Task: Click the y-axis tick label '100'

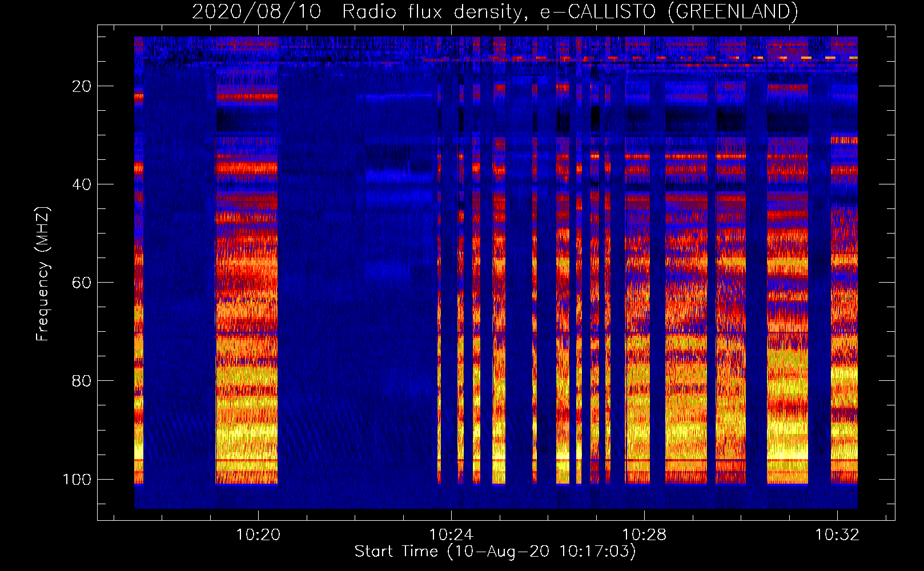Action: (x=77, y=479)
